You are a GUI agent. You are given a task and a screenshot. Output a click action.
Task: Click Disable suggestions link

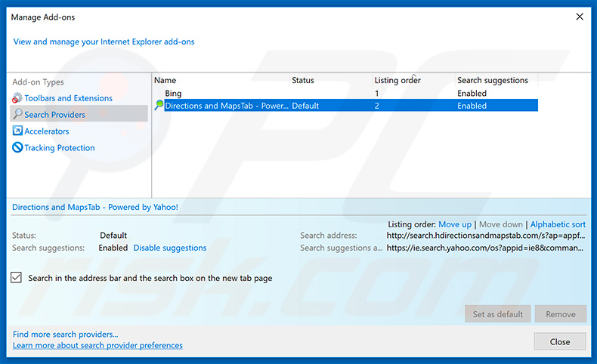[170, 248]
